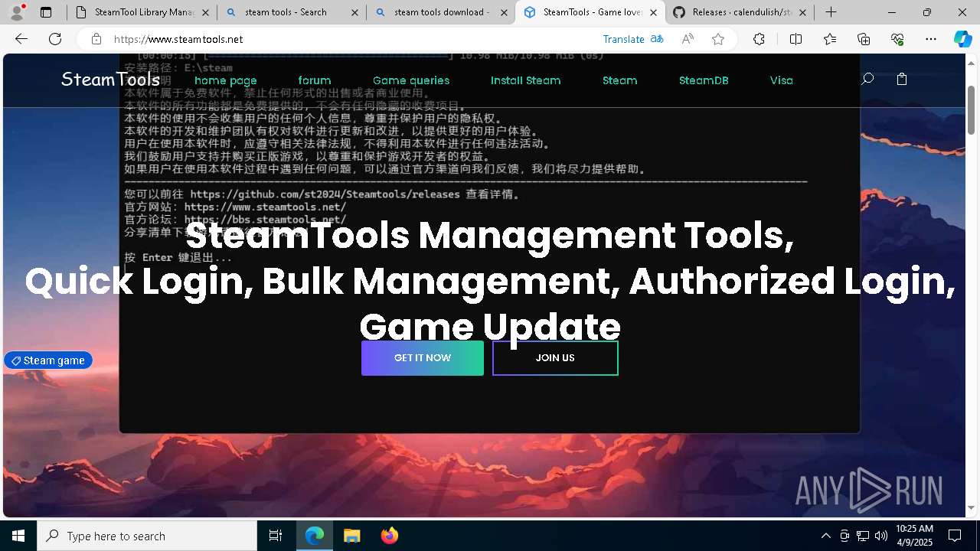980x551 pixels.
Task: Open the Steam nav link
Action: pos(619,80)
